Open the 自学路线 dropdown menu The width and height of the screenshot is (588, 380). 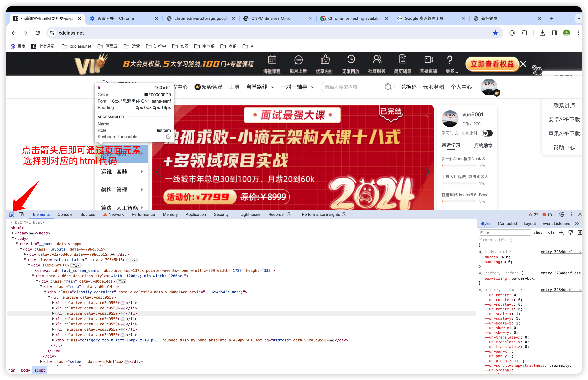point(260,87)
